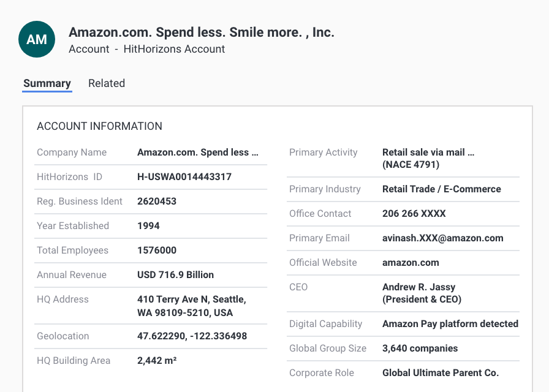549x392 pixels.
Task: Click the truncated Company Name value
Action: pyautogui.click(x=198, y=153)
